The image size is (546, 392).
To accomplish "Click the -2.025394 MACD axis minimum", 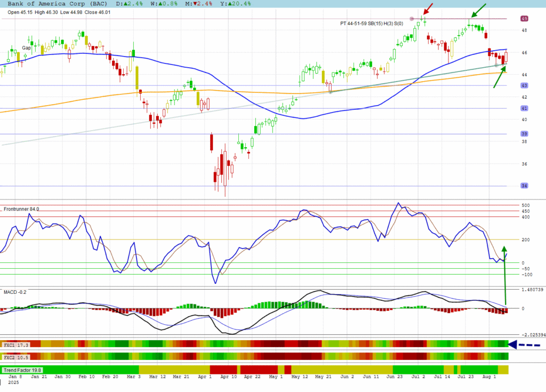I will point(533,335).
